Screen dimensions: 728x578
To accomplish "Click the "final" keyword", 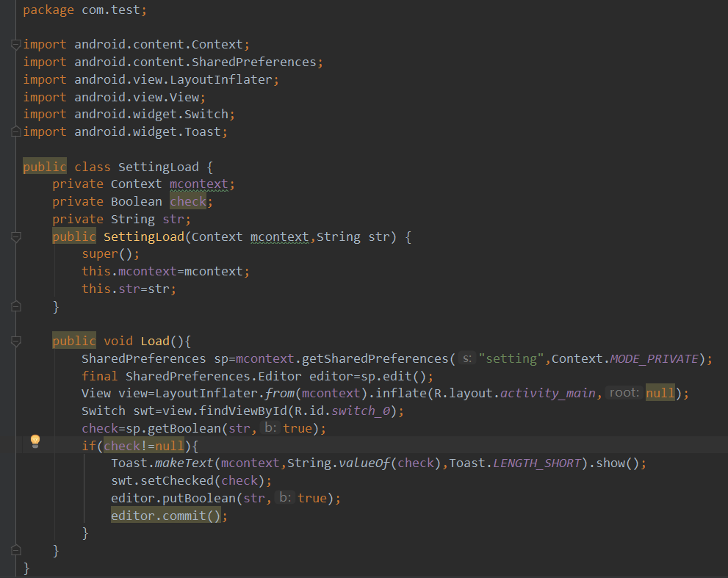I will click(x=100, y=376).
